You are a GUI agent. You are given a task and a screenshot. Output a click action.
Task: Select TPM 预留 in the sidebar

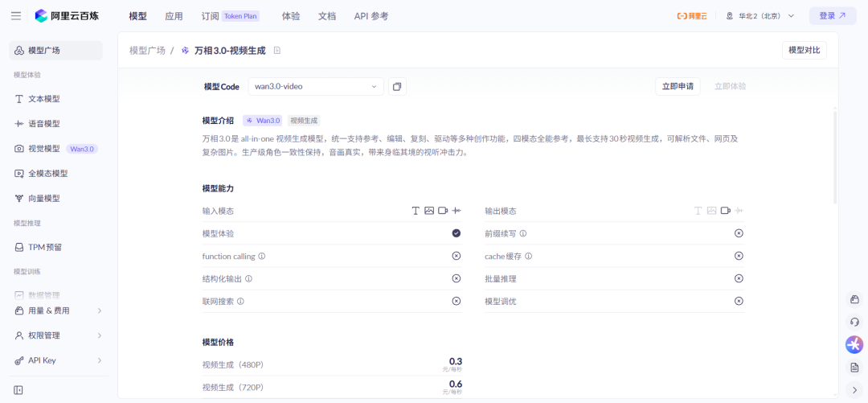[56, 247]
